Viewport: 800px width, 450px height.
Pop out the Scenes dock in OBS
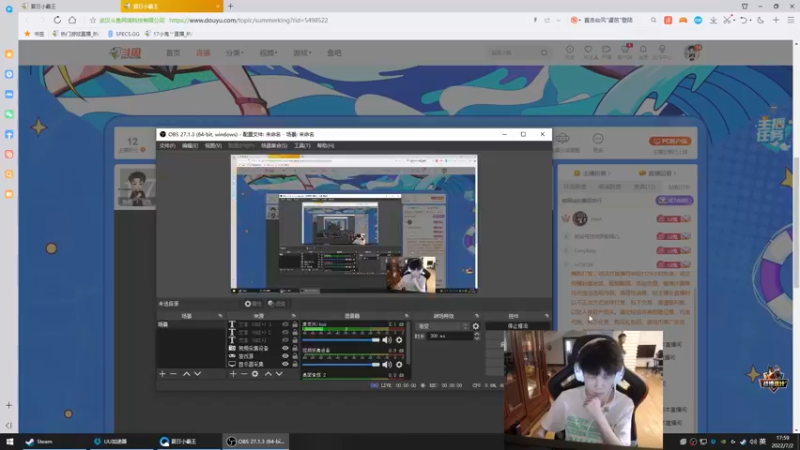[220, 316]
